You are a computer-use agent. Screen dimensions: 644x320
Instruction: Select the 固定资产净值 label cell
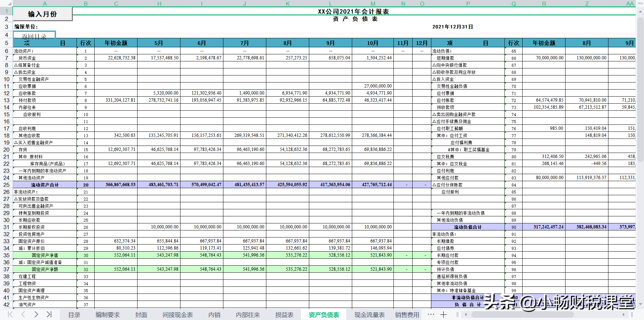(x=45, y=255)
